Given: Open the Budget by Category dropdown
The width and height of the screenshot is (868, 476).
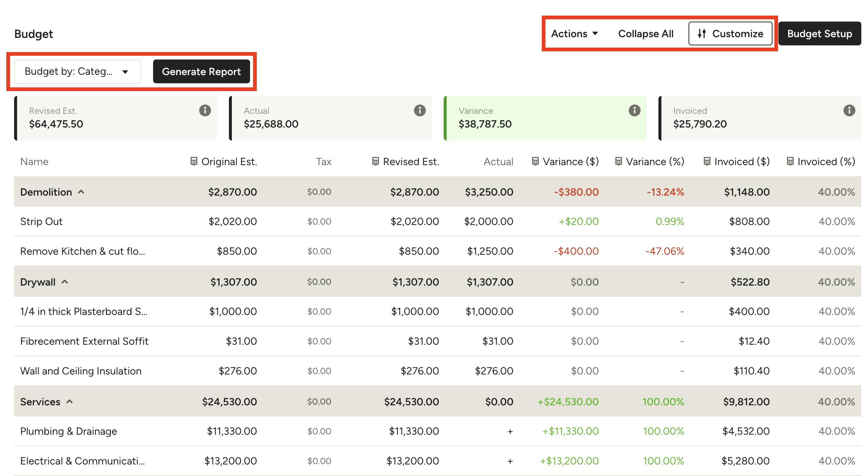Looking at the screenshot, I should [x=77, y=71].
